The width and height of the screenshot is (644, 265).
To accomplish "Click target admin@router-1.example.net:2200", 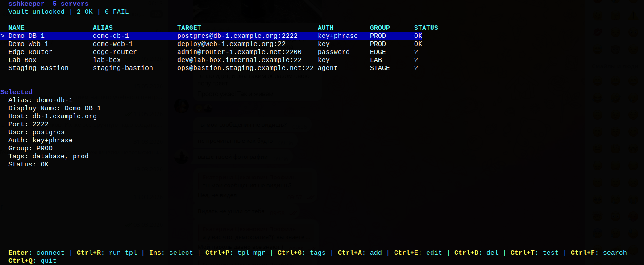I will 239,52.
